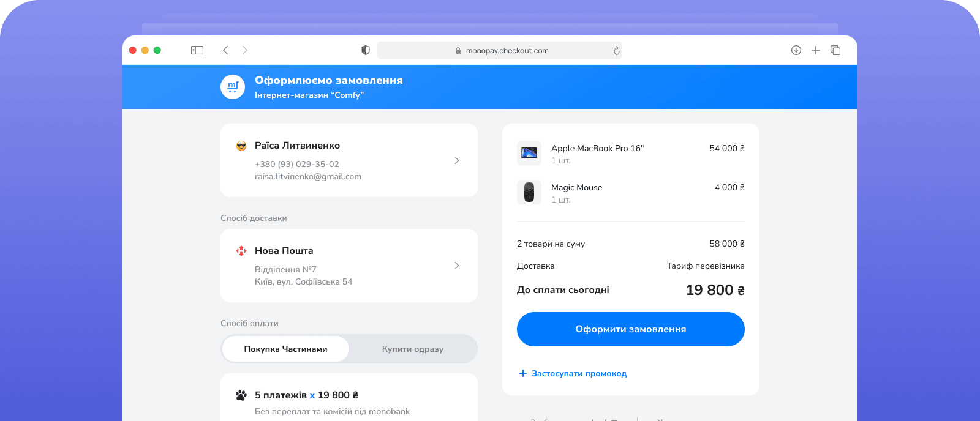Go forward with the right arrow
This screenshot has width=980, height=421.
point(245,50)
